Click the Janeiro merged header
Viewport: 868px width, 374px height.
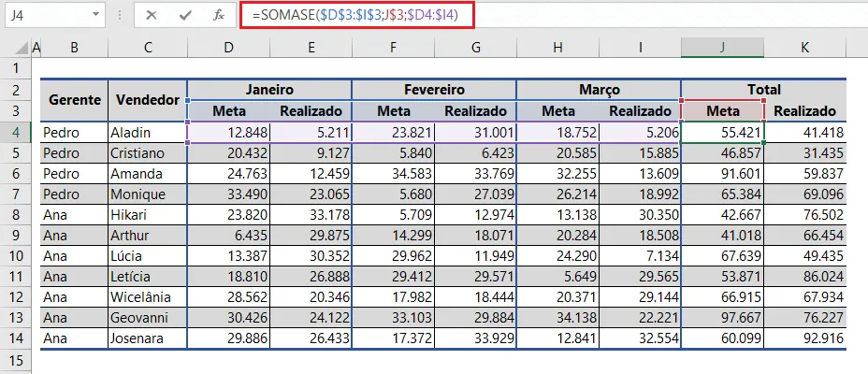point(269,90)
